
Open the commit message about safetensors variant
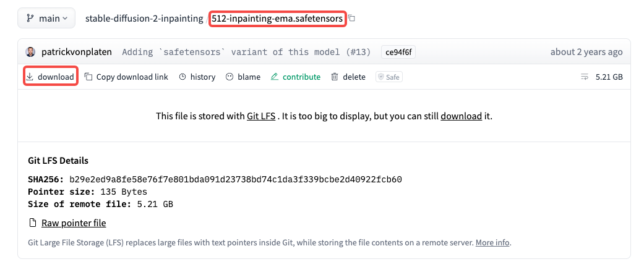tap(246, 52)
